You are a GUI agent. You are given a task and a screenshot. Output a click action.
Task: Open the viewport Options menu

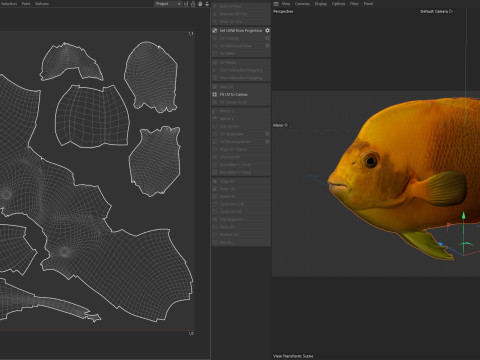coord(338,4)
